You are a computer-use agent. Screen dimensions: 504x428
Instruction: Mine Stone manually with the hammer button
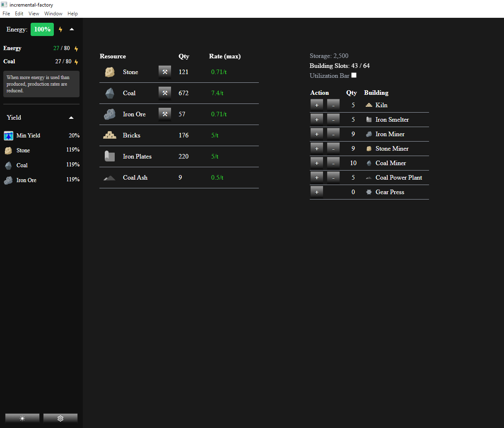165,72
